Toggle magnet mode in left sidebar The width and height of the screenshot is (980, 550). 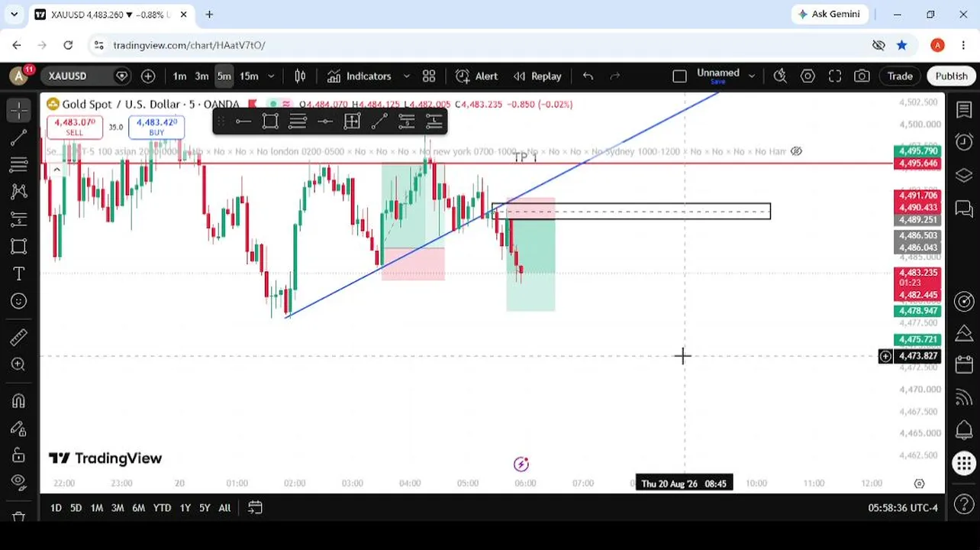pyautogui.click(x=18, y=401)
